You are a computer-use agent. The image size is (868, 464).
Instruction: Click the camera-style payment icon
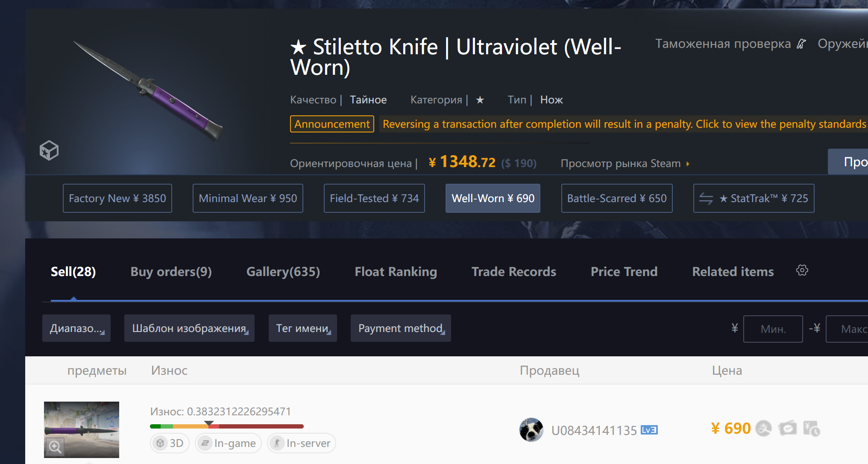(787, 428)
